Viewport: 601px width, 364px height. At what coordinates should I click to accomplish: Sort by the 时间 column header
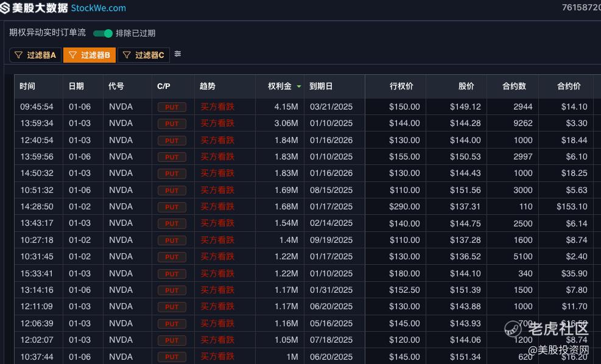[27, 86]
